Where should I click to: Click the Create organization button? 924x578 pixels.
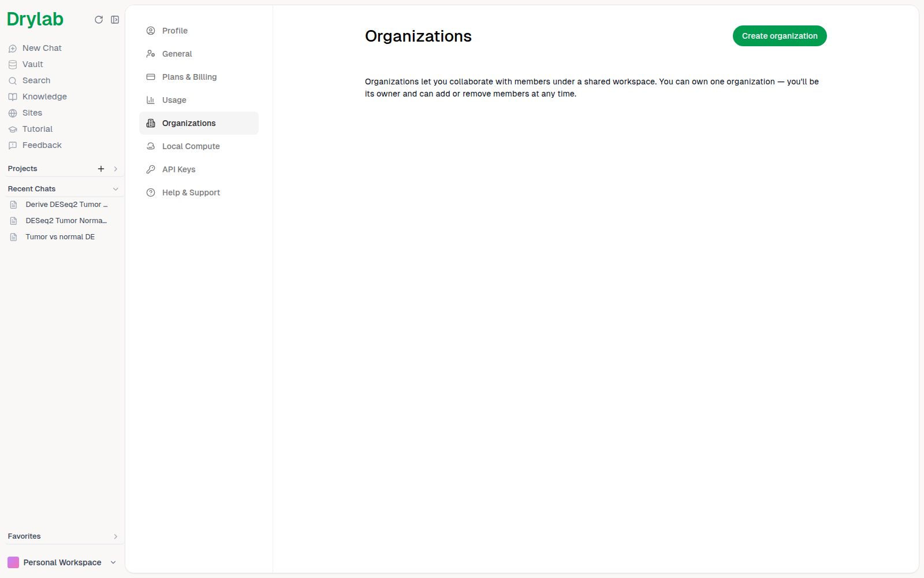780,36
